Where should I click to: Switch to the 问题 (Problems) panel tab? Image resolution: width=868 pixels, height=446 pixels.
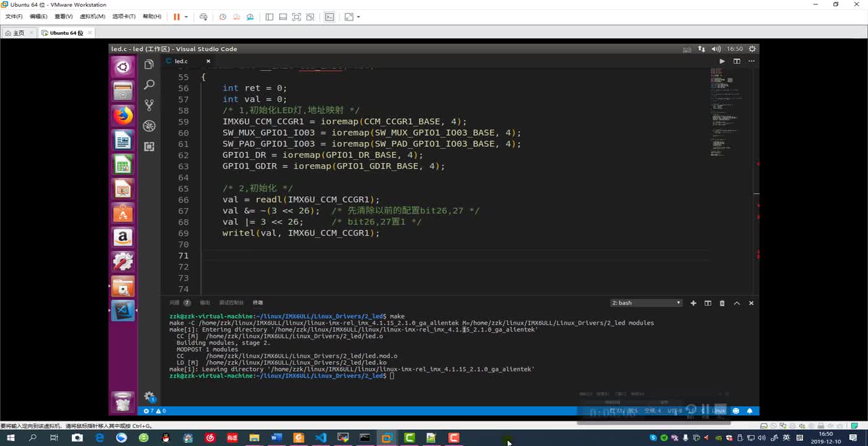(x=179, y=303)
